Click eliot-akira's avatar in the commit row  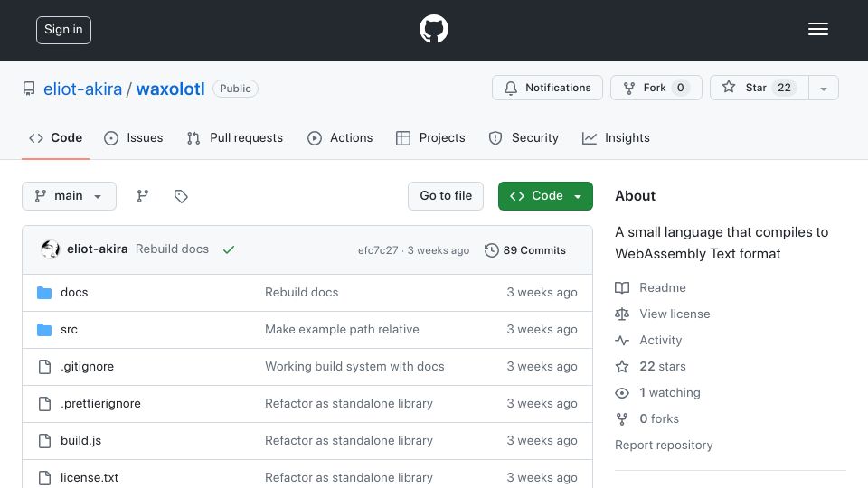51,249
